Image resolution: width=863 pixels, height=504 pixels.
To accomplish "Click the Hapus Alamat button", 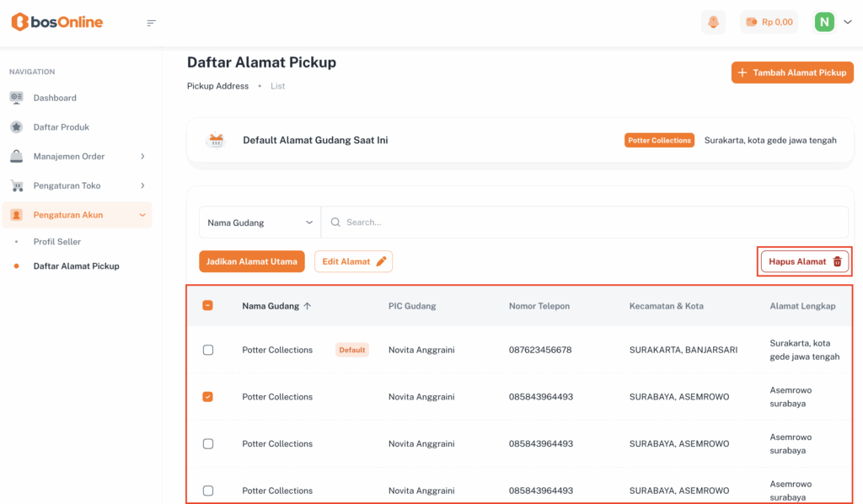I will point(805,261).
